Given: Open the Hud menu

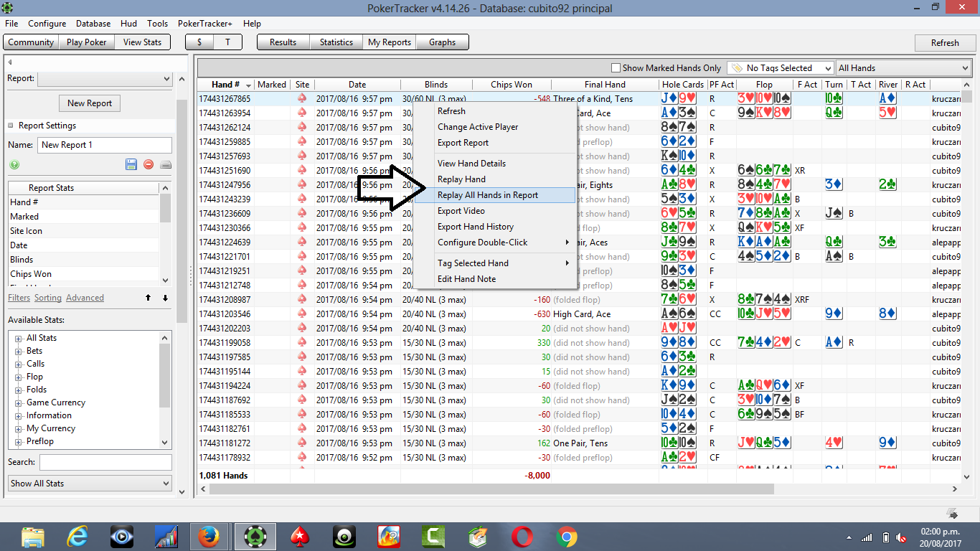Looking at the screenshot, I should (129, 24).
